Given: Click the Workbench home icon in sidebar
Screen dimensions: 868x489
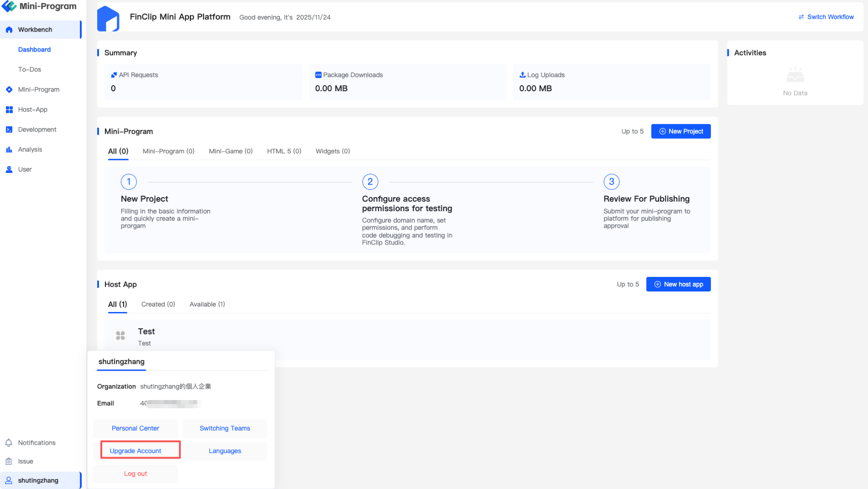Looking at the screenshot, I should coord(9,30).
